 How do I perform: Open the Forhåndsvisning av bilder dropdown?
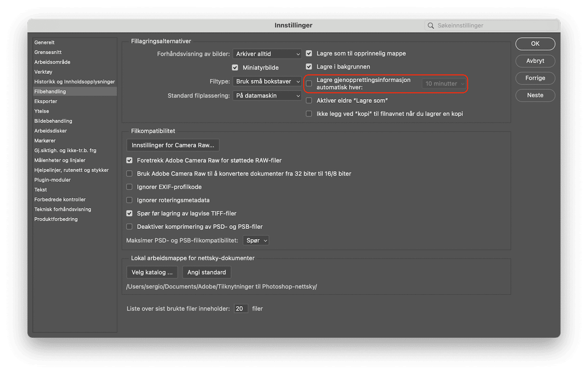[x=267, y=54]
